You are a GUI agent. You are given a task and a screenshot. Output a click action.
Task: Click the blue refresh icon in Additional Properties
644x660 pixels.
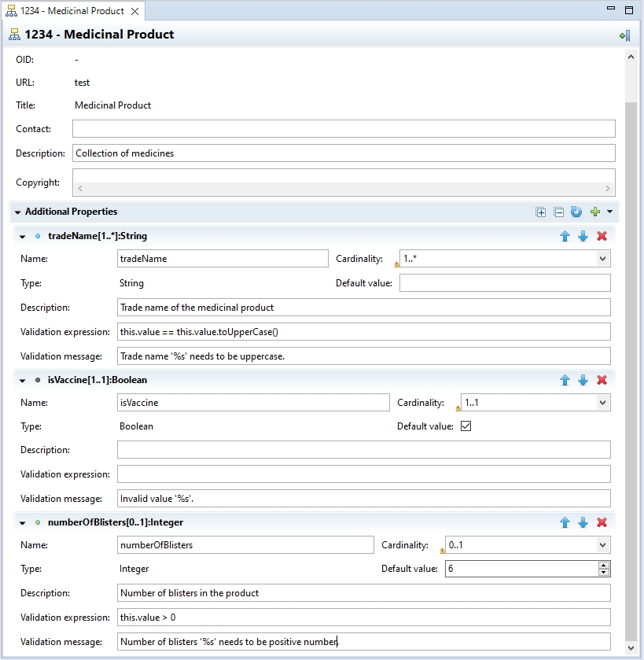(x=576, y=212)
